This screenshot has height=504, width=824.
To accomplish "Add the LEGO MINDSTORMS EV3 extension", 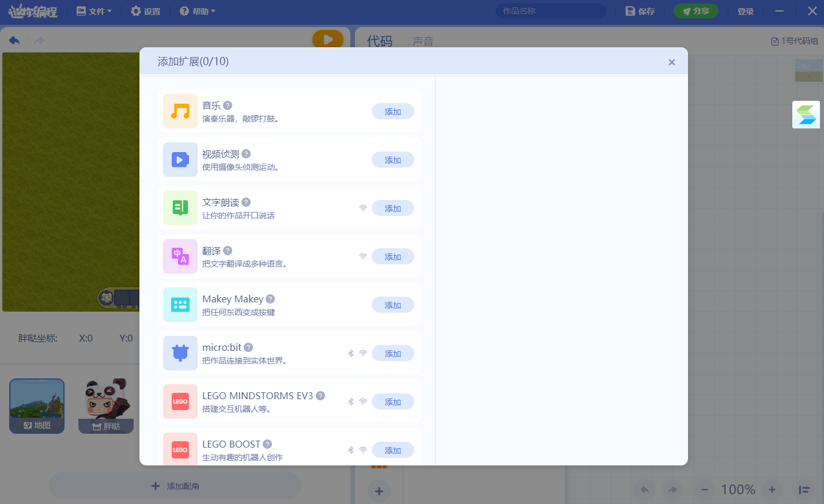I will [x=393, y=401].
